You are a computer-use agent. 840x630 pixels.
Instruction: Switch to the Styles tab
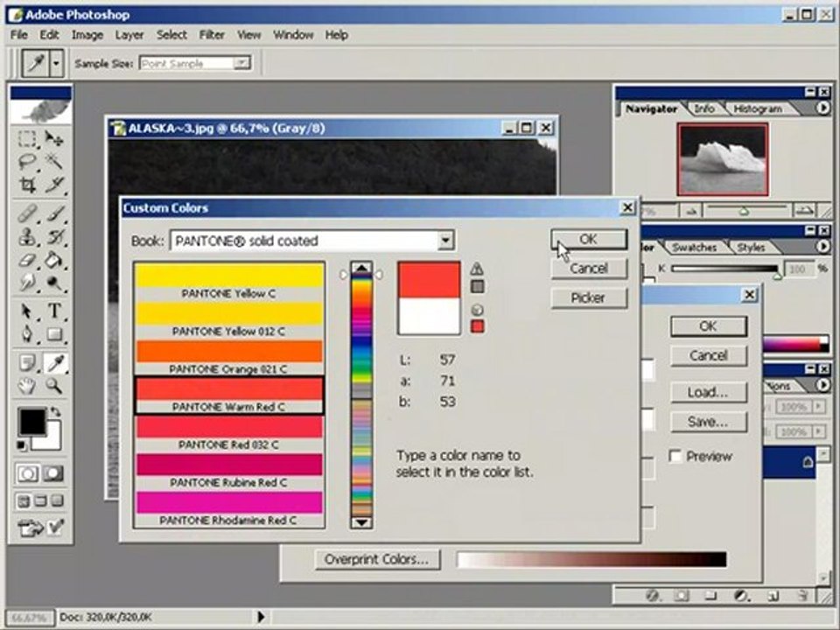[751, 247]
